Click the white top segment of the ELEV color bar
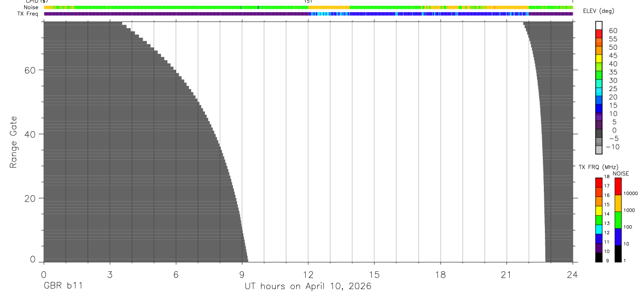The image size is (644, 297). (599, 25)
